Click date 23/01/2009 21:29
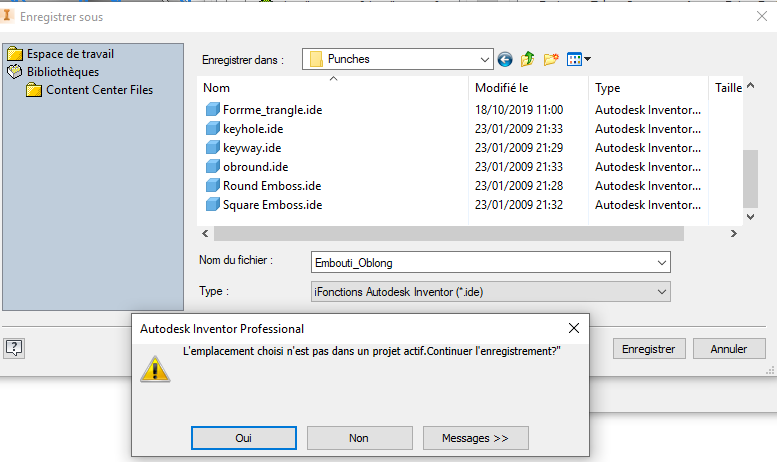Viewport: 777px width, 462px height. click(519, 148)
